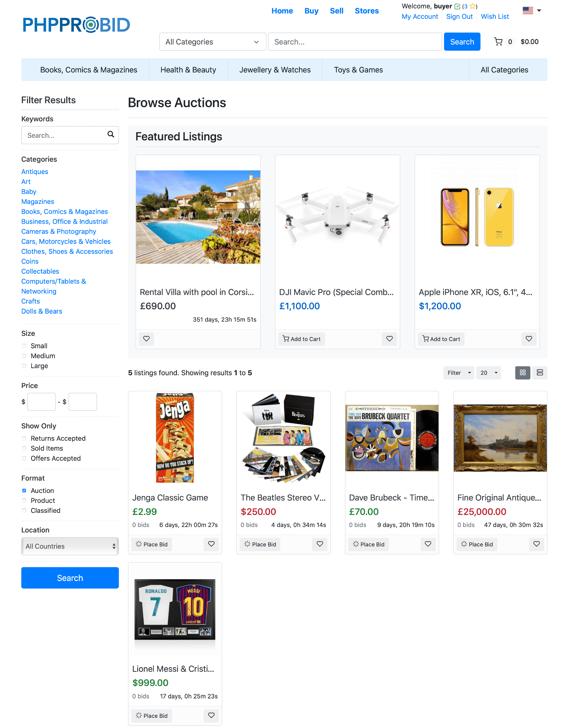
Task: Open the All Categories search dropdown
Action: tap(212, 42)
